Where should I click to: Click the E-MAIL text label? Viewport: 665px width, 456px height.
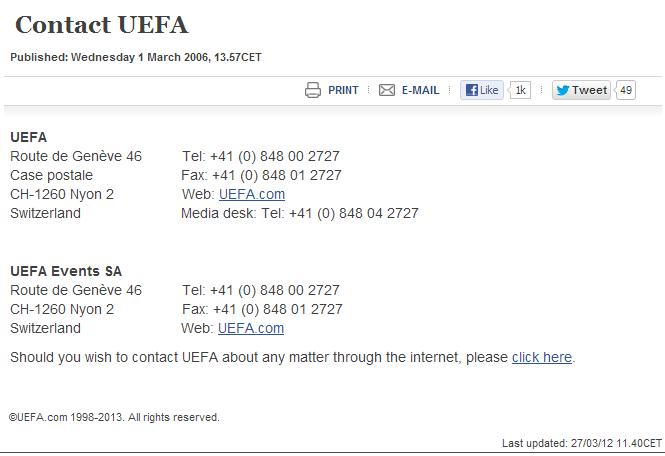[x=420, y=90]
